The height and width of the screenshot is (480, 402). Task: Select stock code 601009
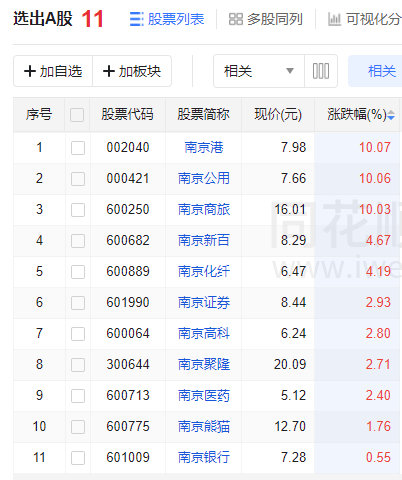(x=128, y=457)
